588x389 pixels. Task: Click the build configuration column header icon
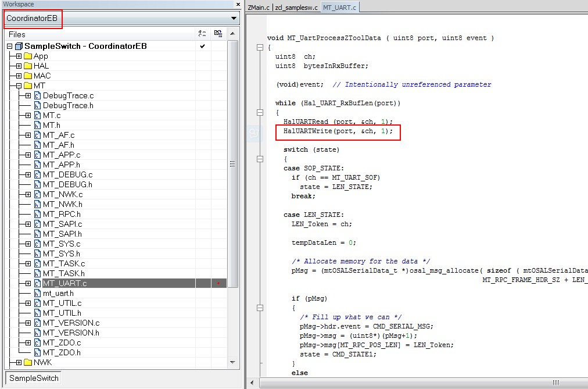[202, 34]
